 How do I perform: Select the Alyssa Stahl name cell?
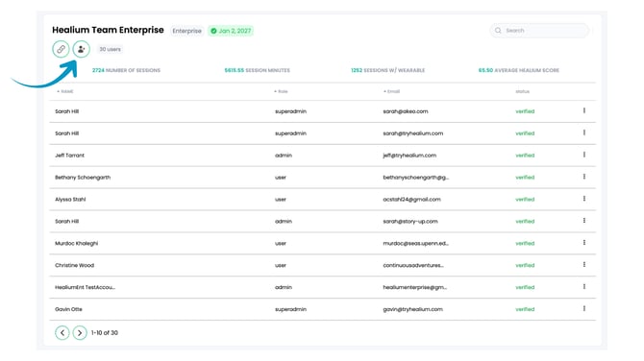click(70, 200)
